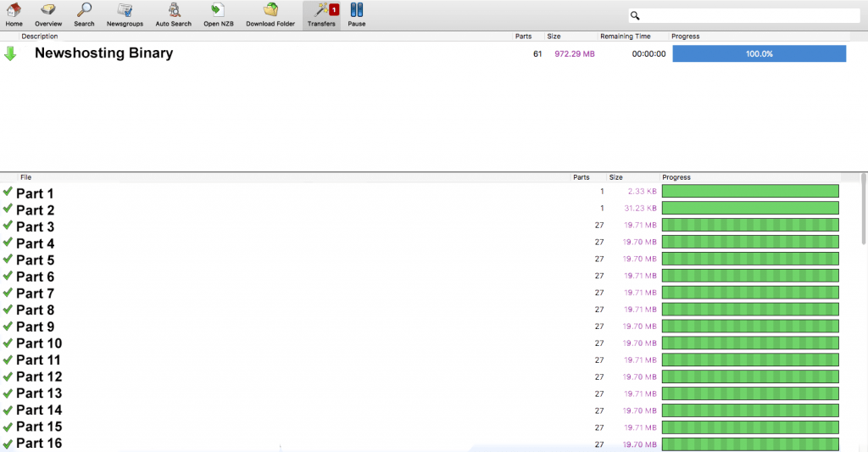Sort transfers by the top Progress column header
This screenshot has height=452, width=868.
coord(685,36)
